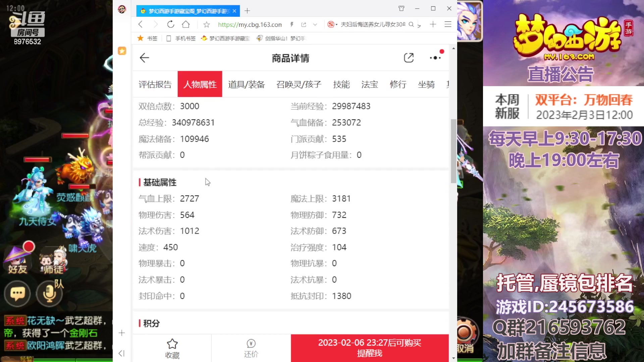Click the 还价 bargain button
The width and height of the screenshot is (644, 362).
(x=251, y=348)
